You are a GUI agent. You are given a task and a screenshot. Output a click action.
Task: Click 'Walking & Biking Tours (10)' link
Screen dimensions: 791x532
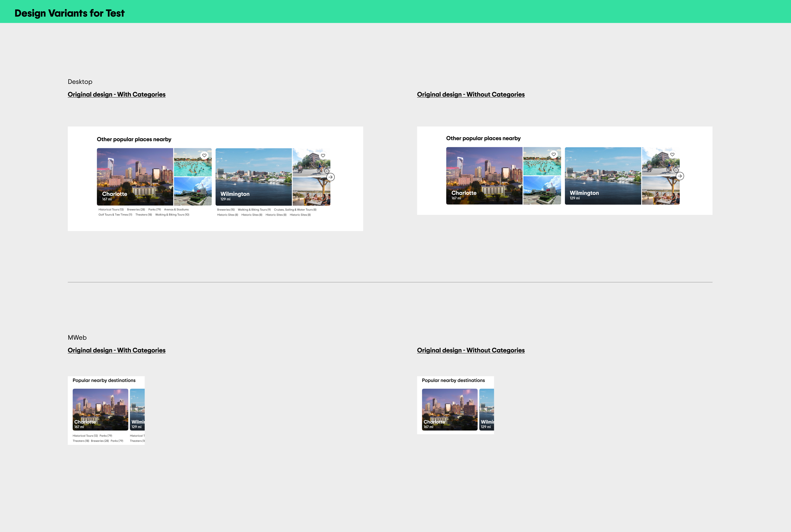pyautogui.click(x=172, y=214)
